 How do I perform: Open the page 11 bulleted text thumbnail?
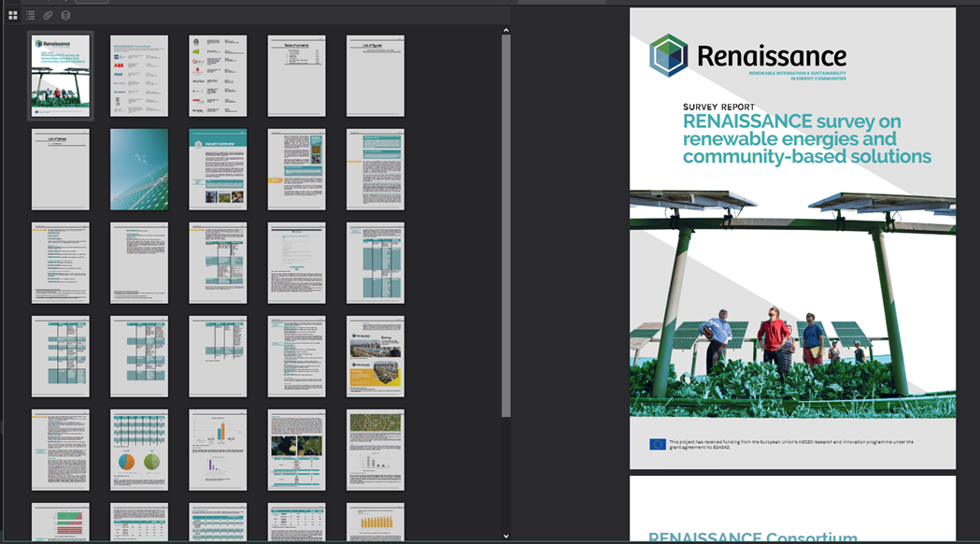(61, 263)
